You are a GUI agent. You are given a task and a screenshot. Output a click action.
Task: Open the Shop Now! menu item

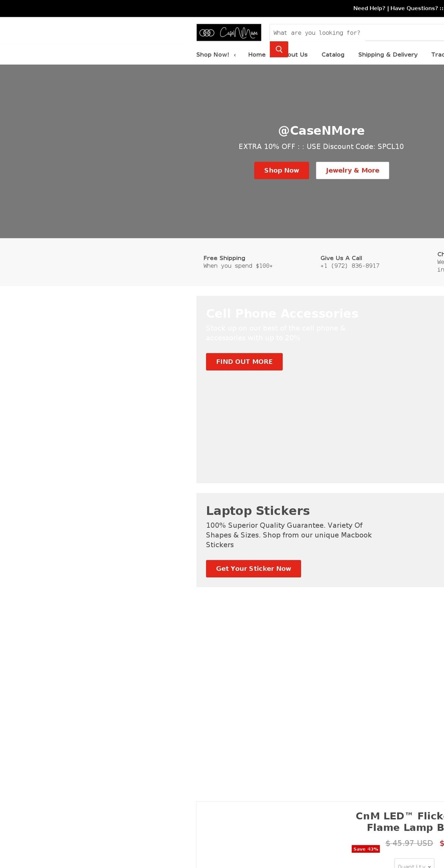213,55
